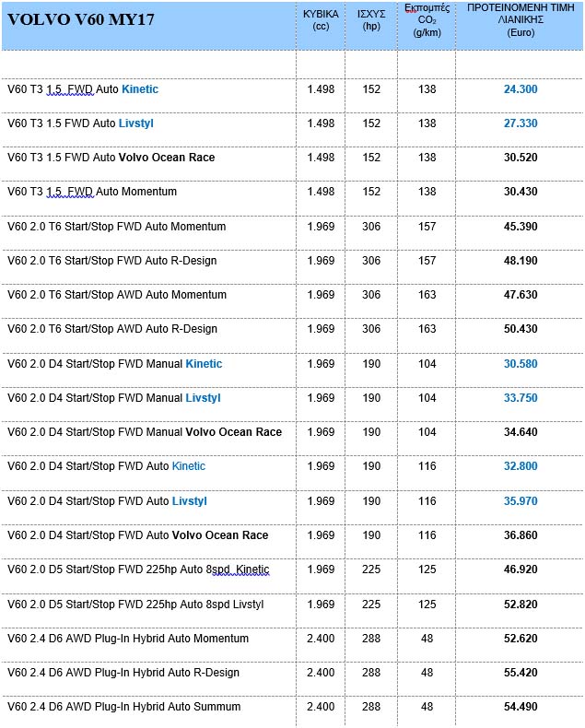The image size is (585, 728).
Task: Select the T6 AWD Auto R-Design model name
Action: [x=111, y=329]
